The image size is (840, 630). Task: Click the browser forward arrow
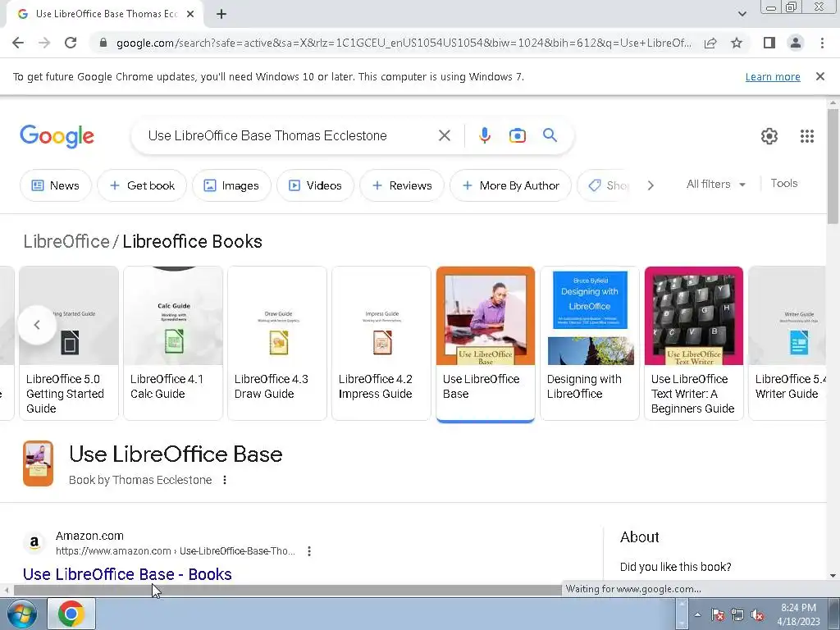click(44, 43)
